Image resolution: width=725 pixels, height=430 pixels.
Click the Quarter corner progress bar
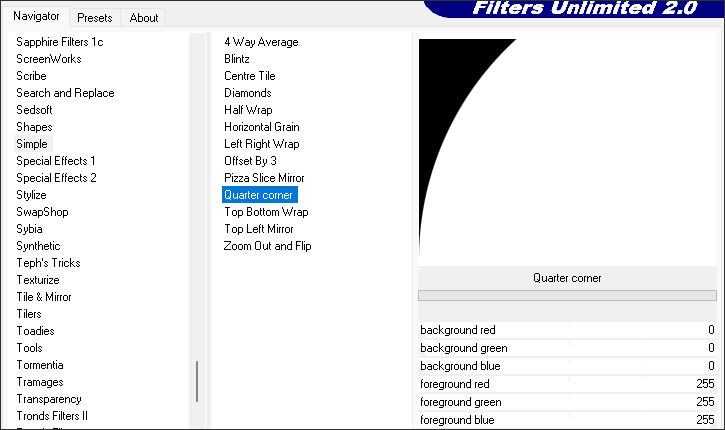point(567,296)
